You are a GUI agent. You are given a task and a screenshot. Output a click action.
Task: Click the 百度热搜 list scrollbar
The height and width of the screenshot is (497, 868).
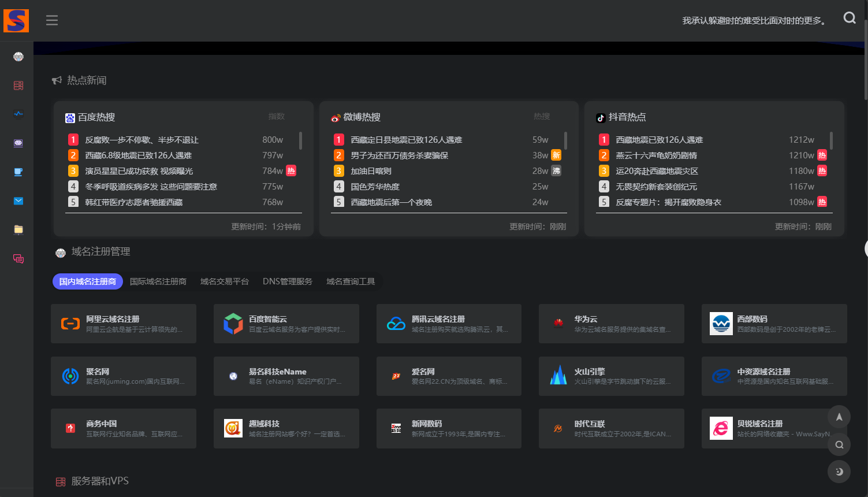point(300,141)
